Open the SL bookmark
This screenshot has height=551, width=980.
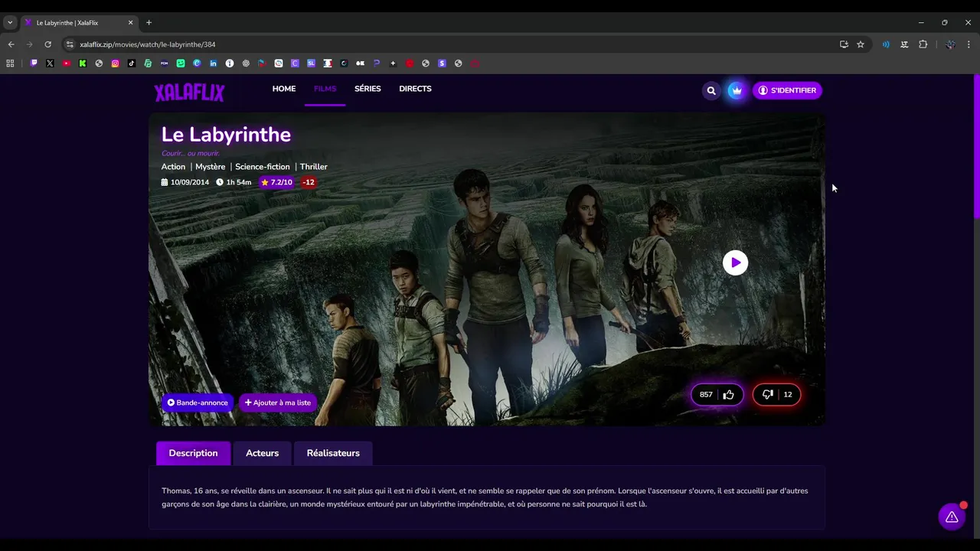pos(311,64)
